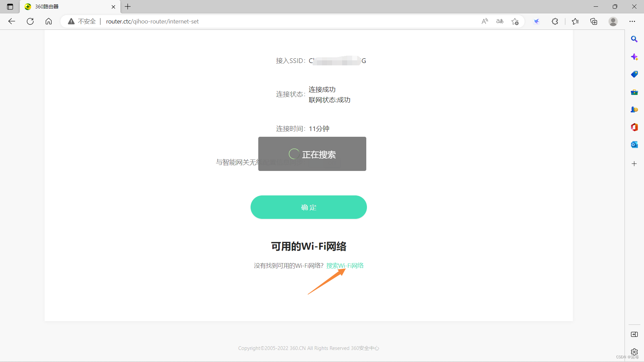
Task: Open the browser extensions puzzle icon
Action: click(x=555, y=21)
